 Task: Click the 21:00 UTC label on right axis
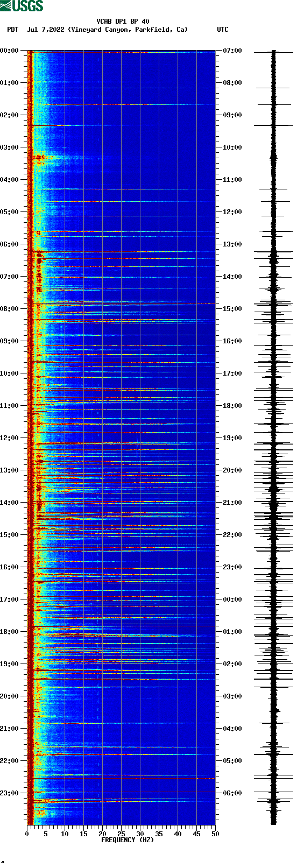pos(232,503)
